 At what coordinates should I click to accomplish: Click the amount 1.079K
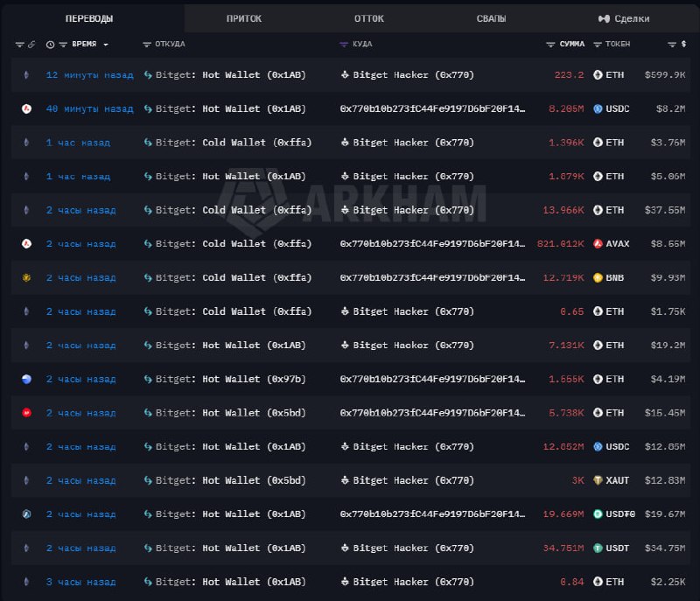pyautogui.click(x=566, y=176)
